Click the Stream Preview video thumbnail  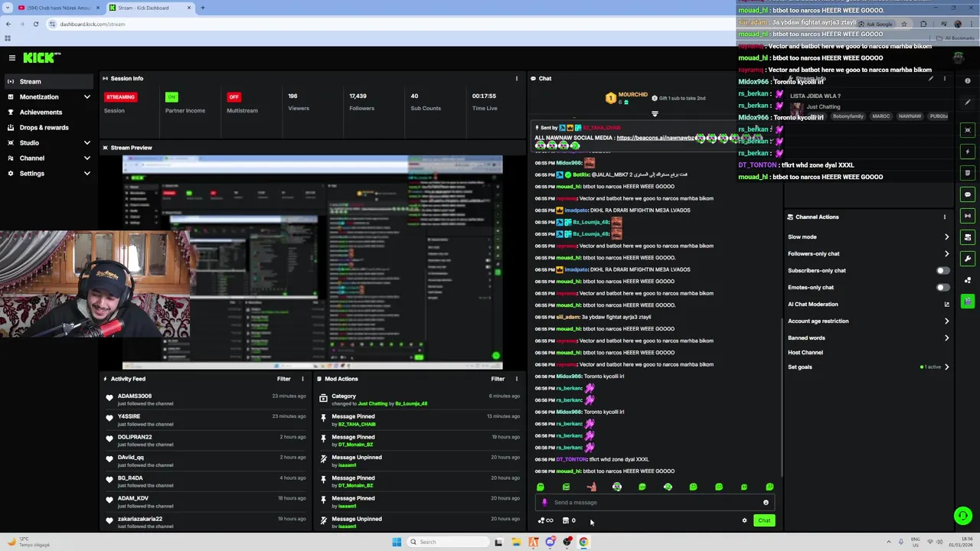(312, 262)
